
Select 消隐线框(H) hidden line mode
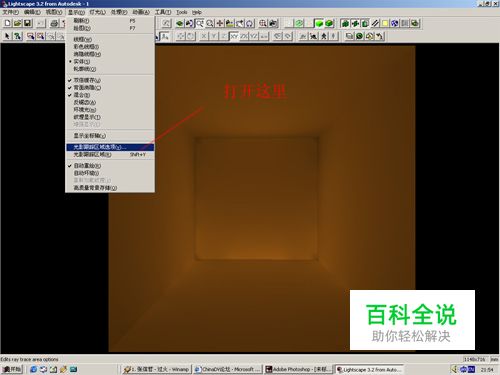[x=110, y=54]
